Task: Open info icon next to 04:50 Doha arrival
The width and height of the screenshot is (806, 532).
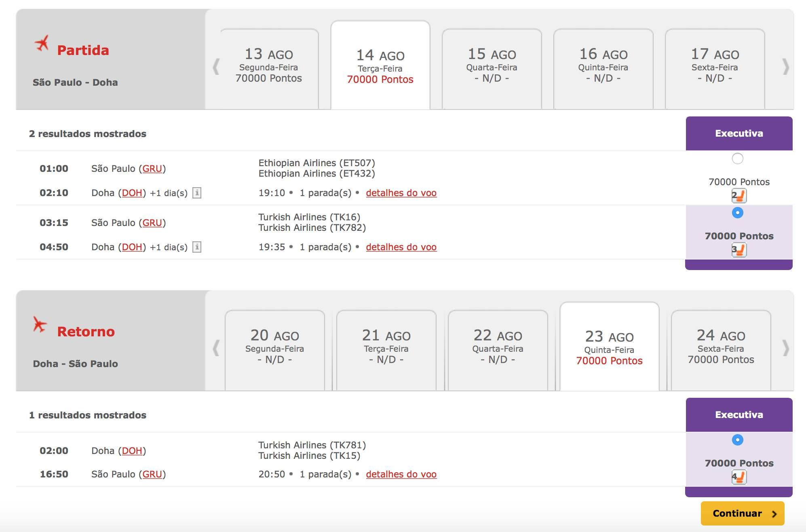Action: pos(197,247)
